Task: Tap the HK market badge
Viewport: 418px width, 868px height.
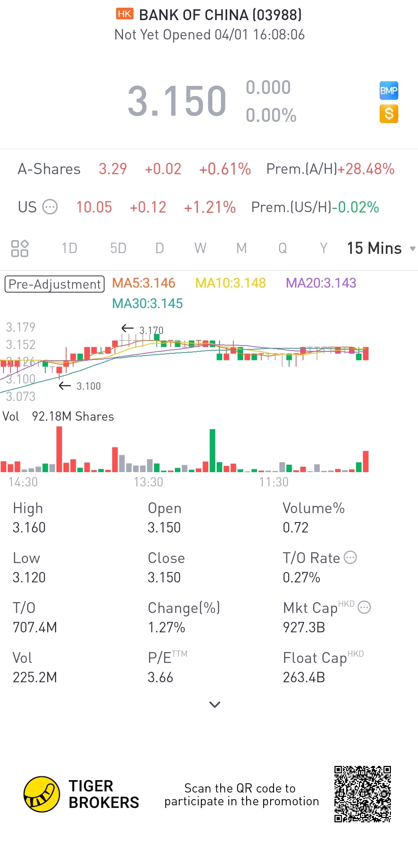Action: coord(125,14)
